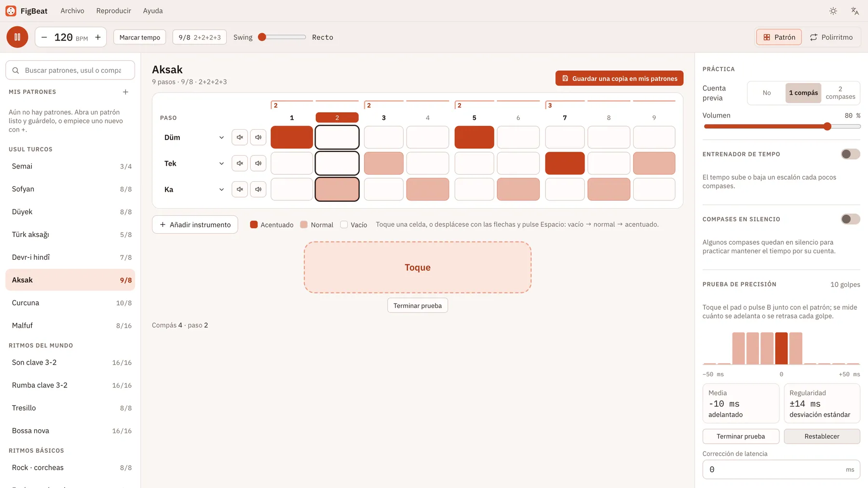Open the Düm instrument dropdown
Viewport: 868px width, 488px height.
click(194, 137)
